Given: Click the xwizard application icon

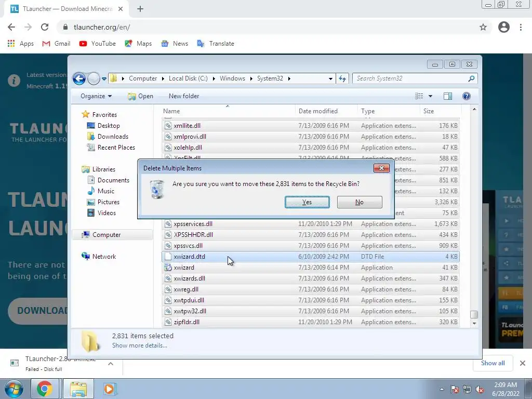Looking at the screenshot, I should [168, 268].
